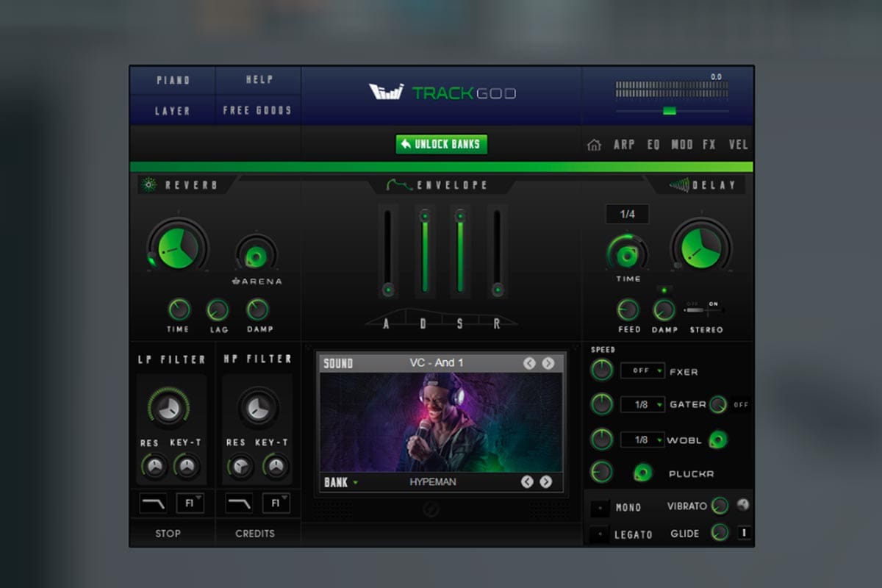The height and width of the screenshot is (588, 882).
Task: Open the FXER OFF dropdown
Action: pos(642,371)
